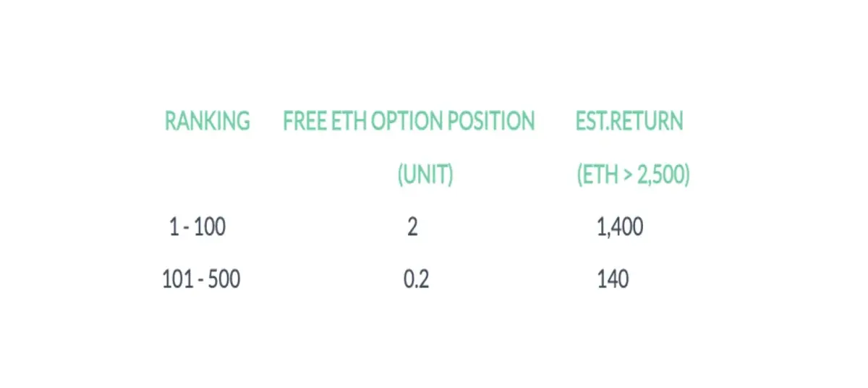Click the word FREE in the header
The width and height of the screenshot is (868, 388).
[305, 121]
